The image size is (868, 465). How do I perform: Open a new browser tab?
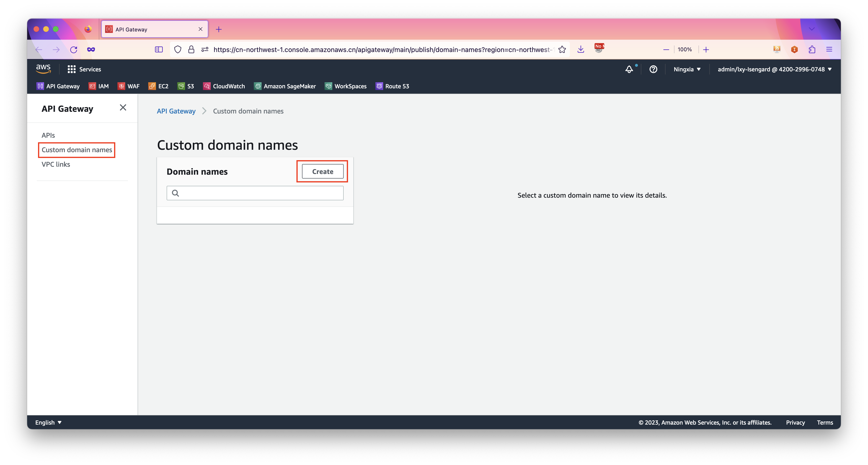click(219, 29)
